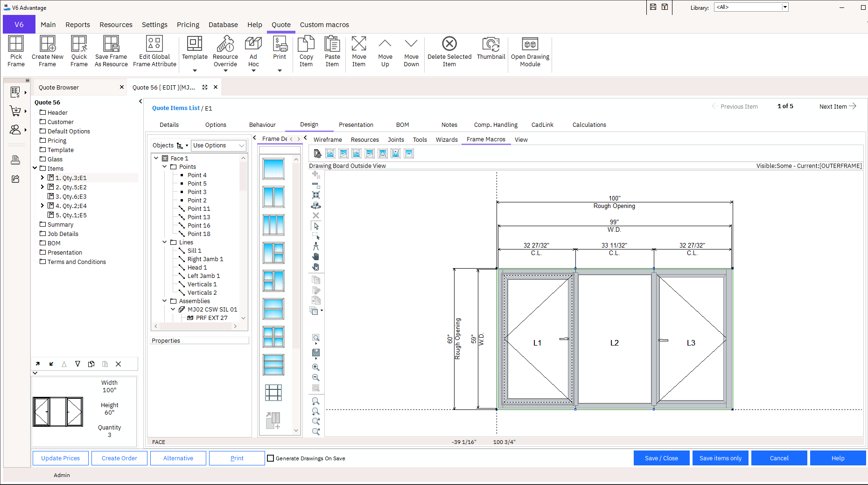Click the Save items only button

[720, 458]
